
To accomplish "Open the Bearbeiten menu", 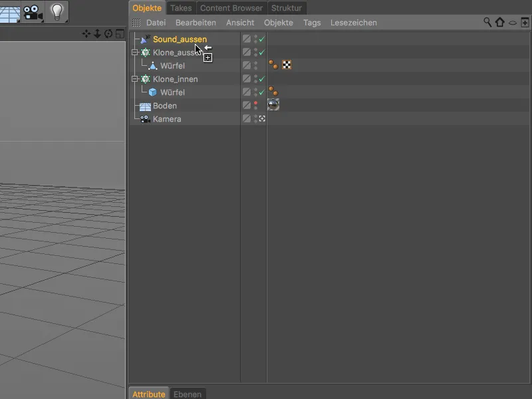I will [x=196, y=23].
